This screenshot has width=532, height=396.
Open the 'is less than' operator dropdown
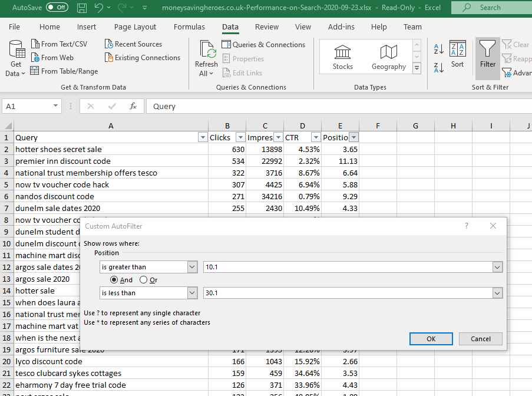click(192, 293)
